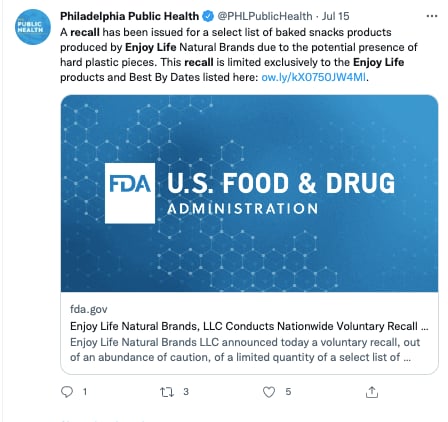Click the FDA banner preview image

[249, 194]
